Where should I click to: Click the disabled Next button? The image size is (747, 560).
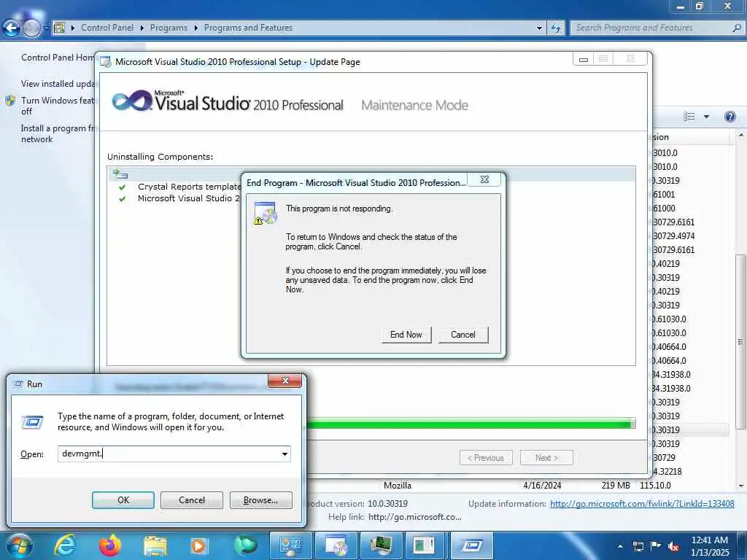(x=546, y=458)
